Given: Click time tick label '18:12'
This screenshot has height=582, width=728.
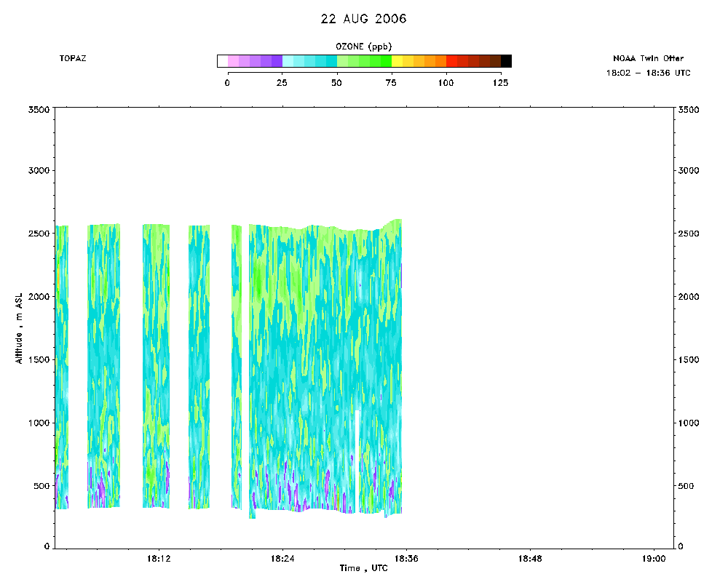Looking at the screenshot, I should click(159, 559).
